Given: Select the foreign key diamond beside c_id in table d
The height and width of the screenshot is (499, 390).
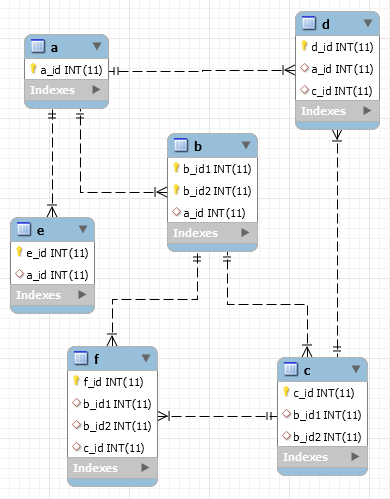Looking at the screenshot, I should tap(304, 90).
